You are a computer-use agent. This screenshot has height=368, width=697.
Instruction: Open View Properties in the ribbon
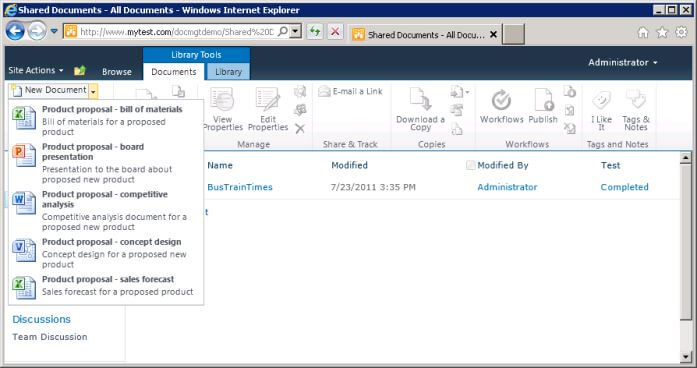coord(222,109)
